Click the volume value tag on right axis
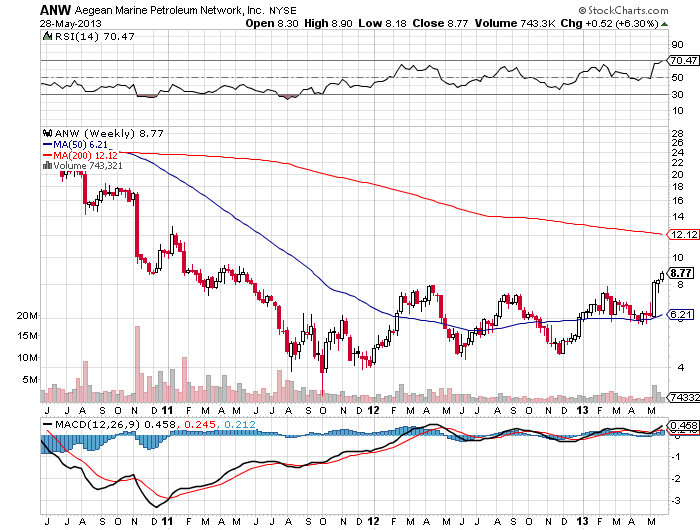This screenshot has height=530, width=700. [683, 397]
